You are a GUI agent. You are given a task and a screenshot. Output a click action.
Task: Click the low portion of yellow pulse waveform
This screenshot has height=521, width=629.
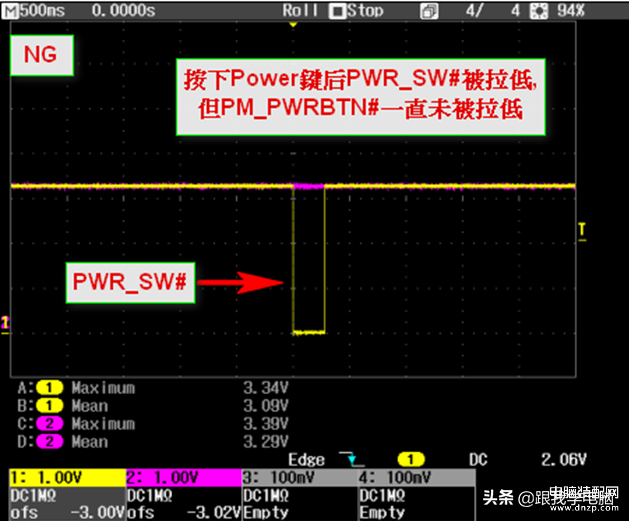[309, 332]
